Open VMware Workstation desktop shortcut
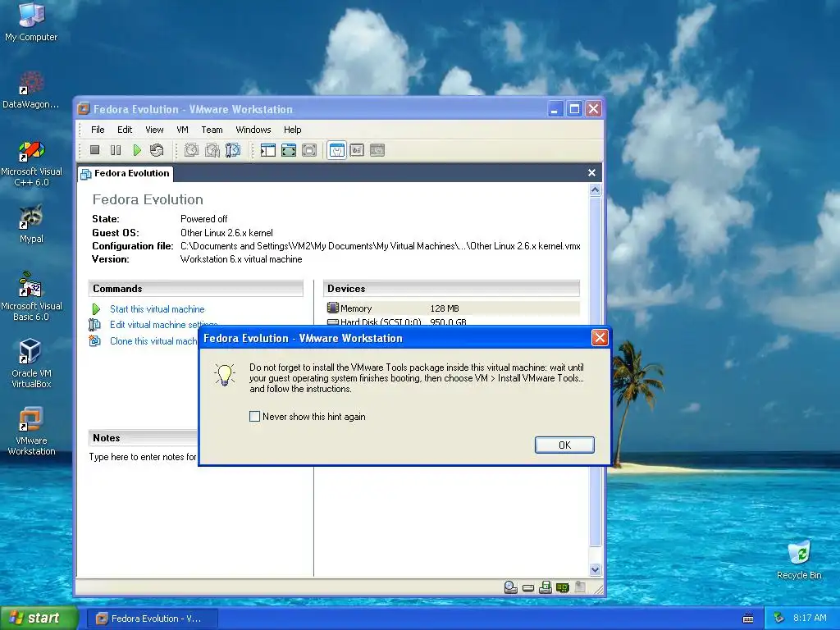 point(31,431)
